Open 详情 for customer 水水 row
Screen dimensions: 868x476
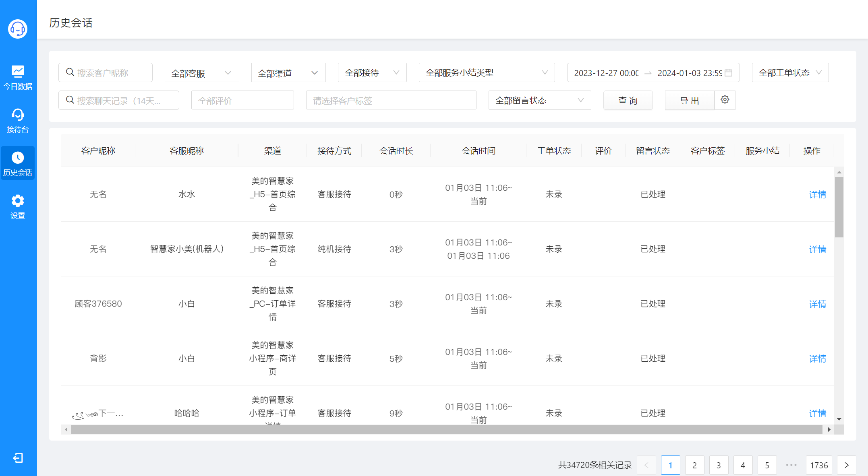coord(818,194)
